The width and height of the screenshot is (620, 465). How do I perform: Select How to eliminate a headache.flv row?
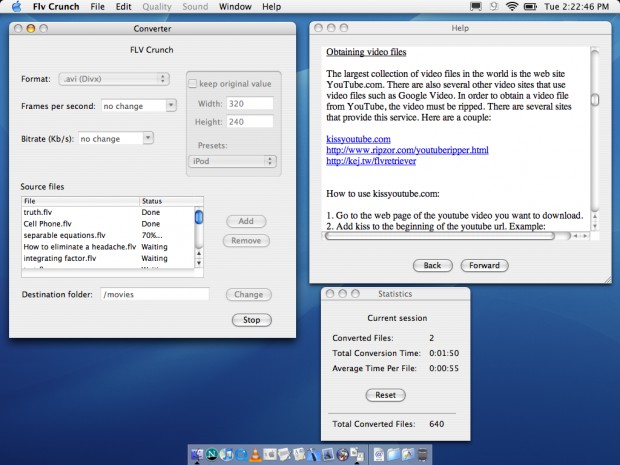(x=108, y=247)
